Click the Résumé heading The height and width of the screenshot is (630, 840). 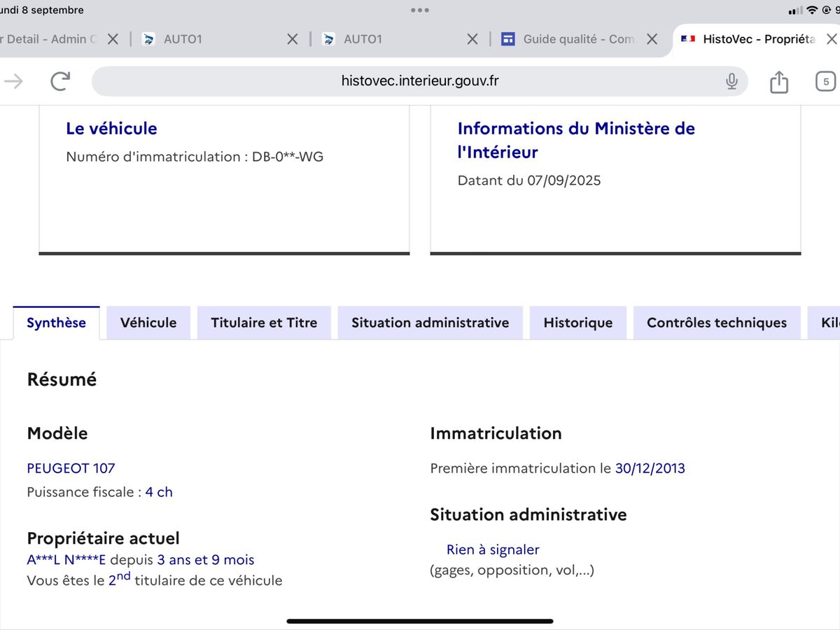click(x=62, y=379)
